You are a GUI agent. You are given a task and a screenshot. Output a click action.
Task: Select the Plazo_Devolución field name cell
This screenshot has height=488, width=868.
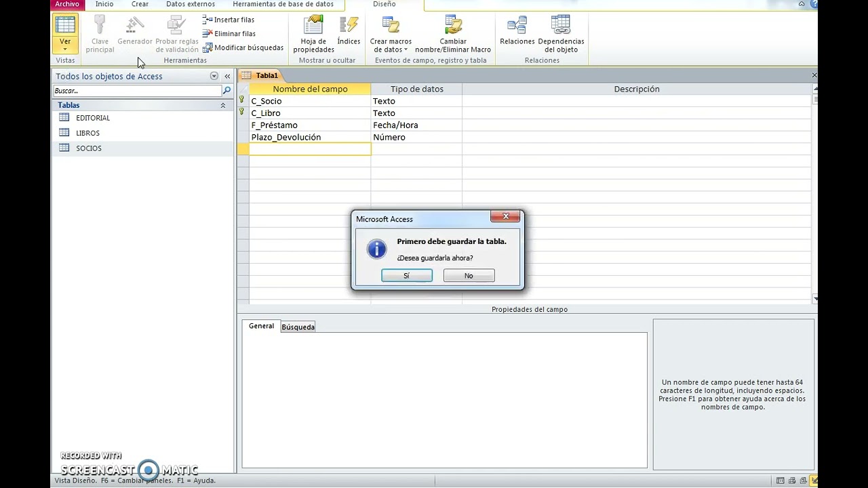pyautogui.click(x=310, y=138)
